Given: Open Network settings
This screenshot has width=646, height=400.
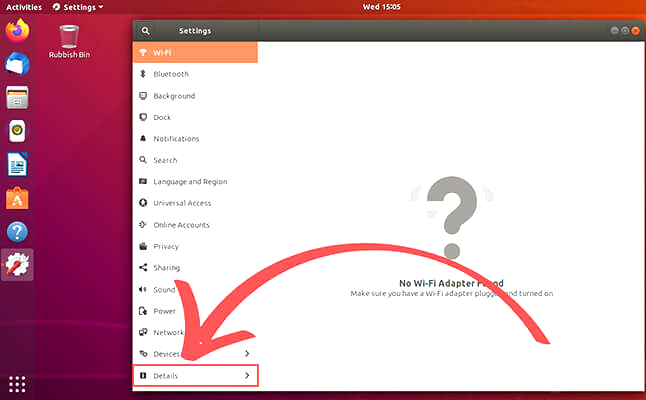Looking at the screenshot, I should [x=195, y=332].
